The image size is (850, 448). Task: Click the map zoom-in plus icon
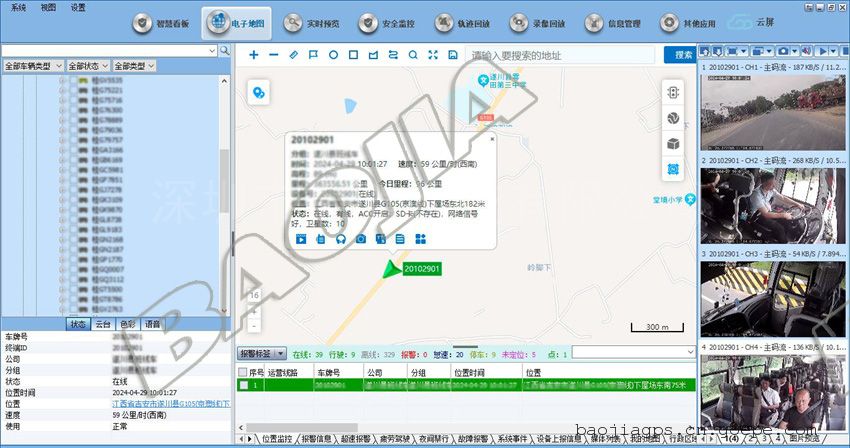254,54
